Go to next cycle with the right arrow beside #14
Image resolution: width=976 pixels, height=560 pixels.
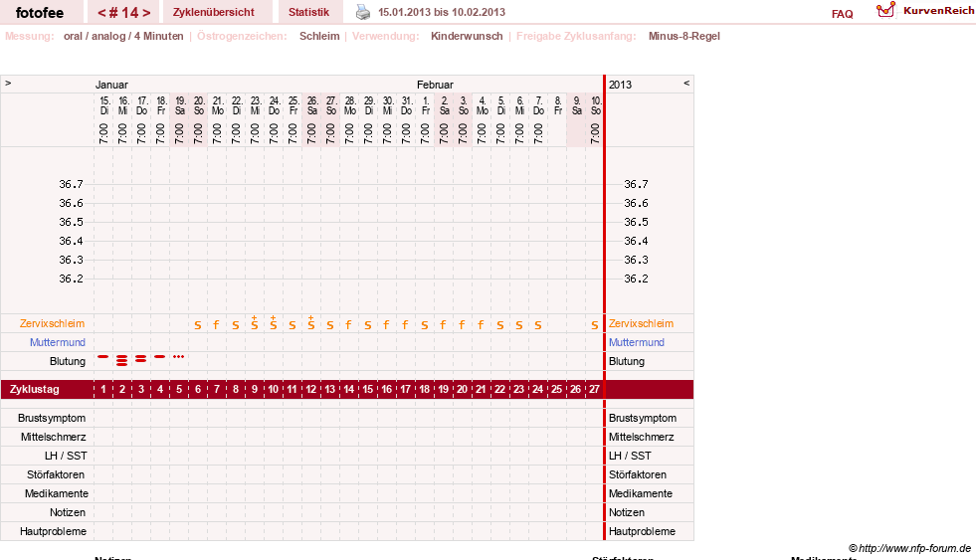click(146, 13)
